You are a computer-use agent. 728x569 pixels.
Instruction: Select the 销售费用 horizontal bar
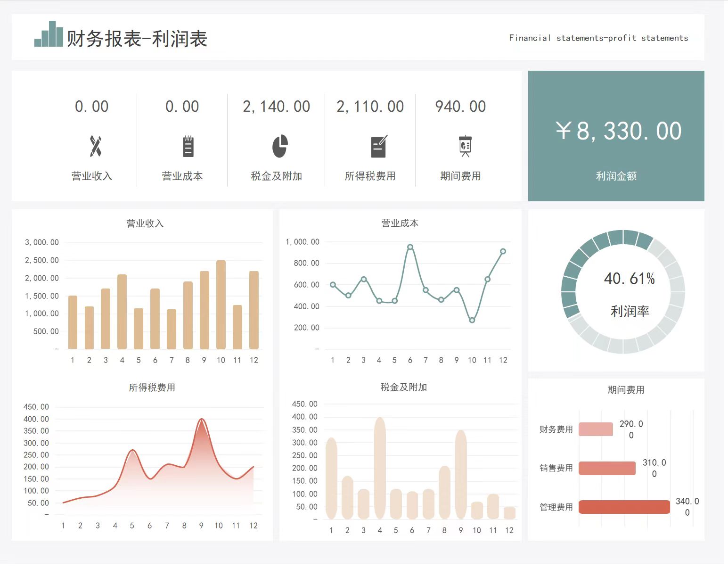coord(607,468)
